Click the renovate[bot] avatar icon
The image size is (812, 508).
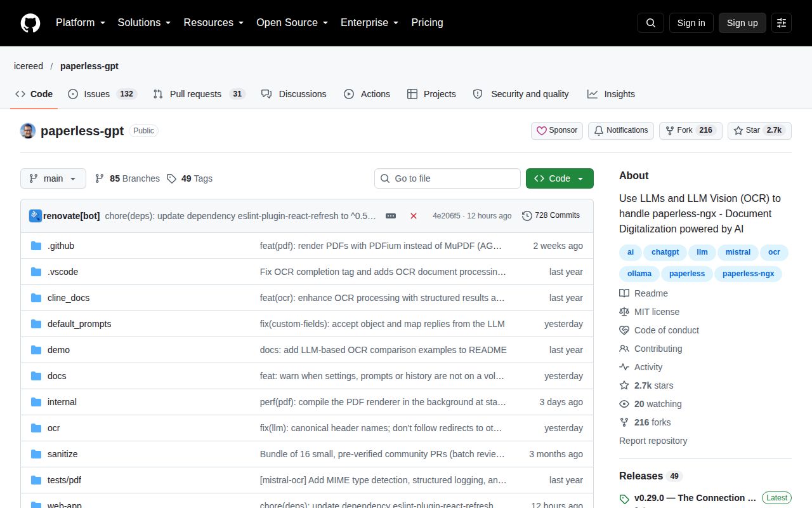(36, 216)
